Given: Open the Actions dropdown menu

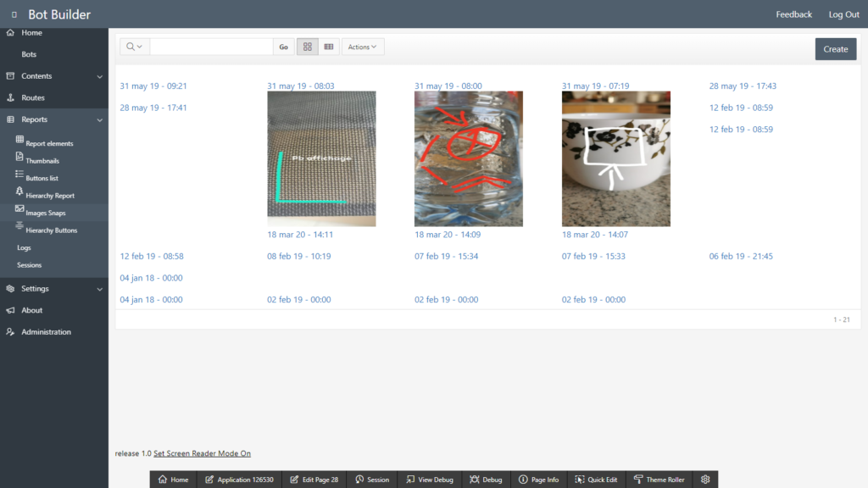Looking at the screenshot, I should (x=363, y=47).
